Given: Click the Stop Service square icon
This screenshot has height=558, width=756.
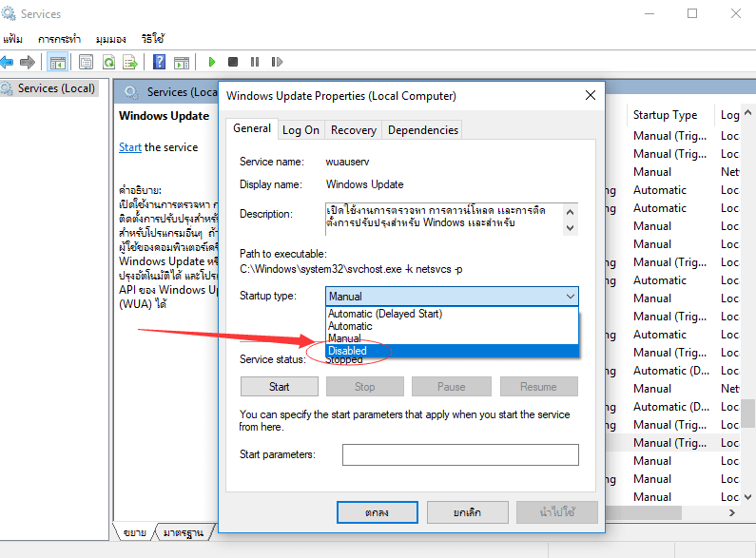Looking at the screenshot, I should (233, 62).
